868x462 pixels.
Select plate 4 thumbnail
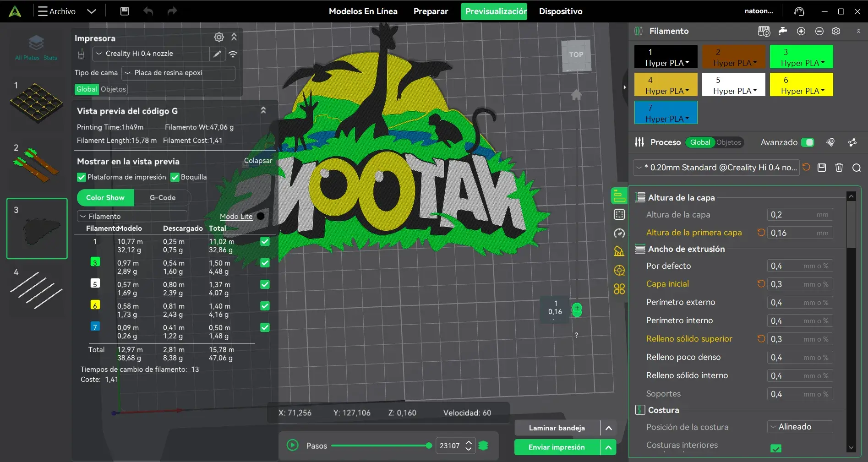(37, 289)
